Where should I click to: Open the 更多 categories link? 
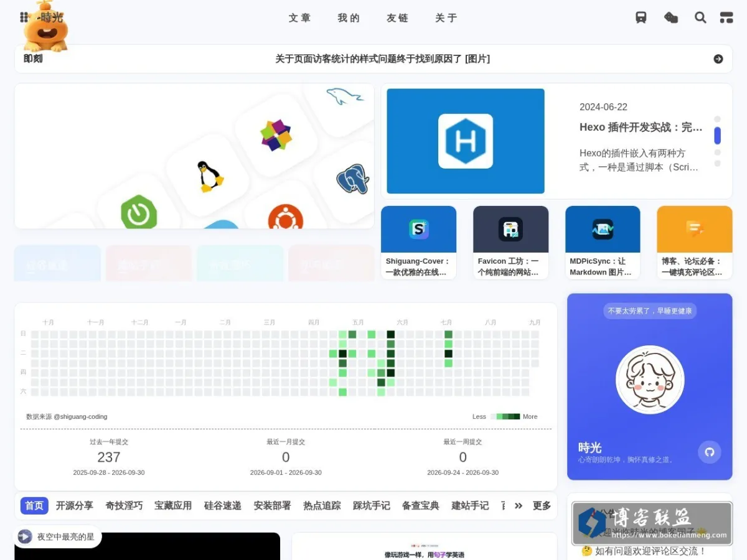pos(542,506)
